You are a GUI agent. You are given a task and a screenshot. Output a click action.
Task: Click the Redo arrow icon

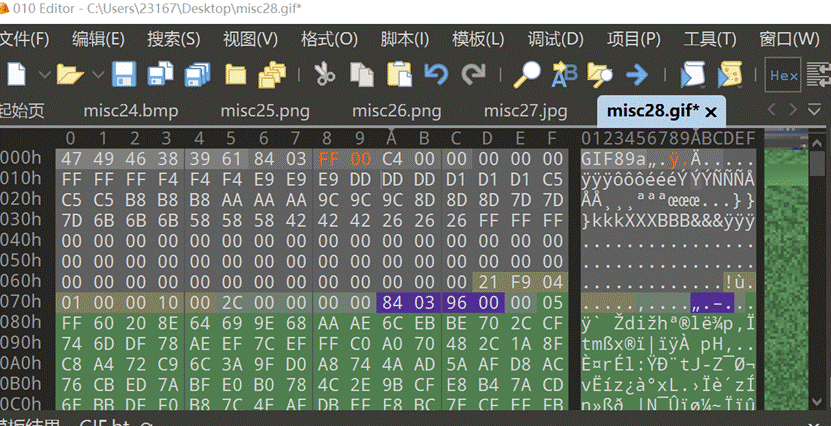click(x=473, y=74)
